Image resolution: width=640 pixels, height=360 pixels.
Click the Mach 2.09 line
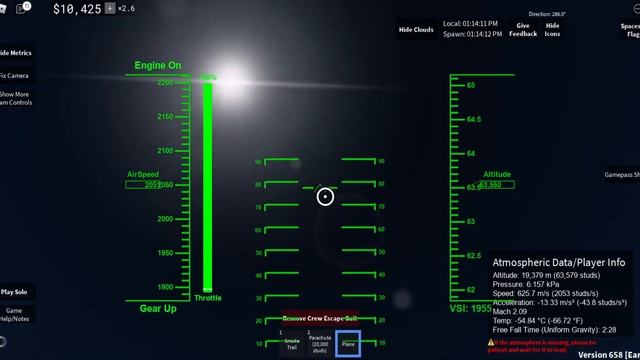(x=510, y=311)
